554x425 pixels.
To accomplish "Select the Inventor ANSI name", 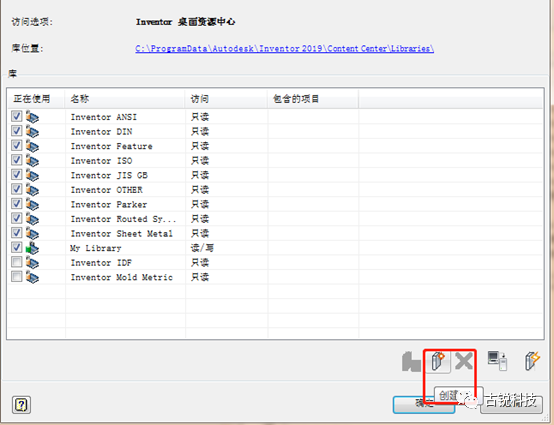I will click(x=104, y=117).
